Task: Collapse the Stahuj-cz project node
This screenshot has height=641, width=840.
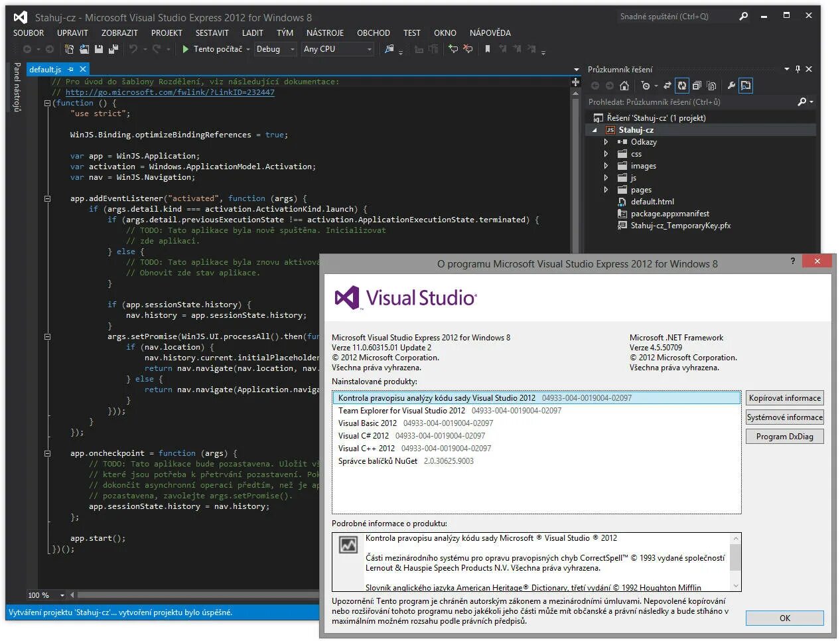Action: click(595, 130)
